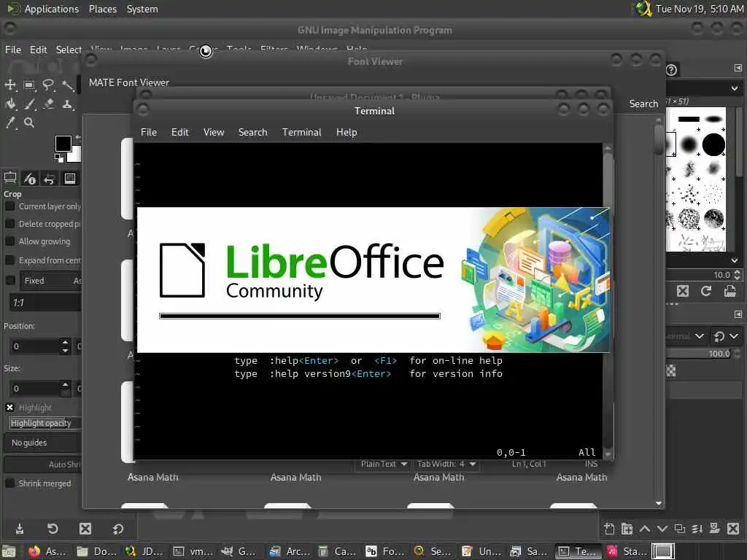The height and width of the screenshot is (560, 747).
Task: Increase the Position X spinner value
Action: [65, 342]
